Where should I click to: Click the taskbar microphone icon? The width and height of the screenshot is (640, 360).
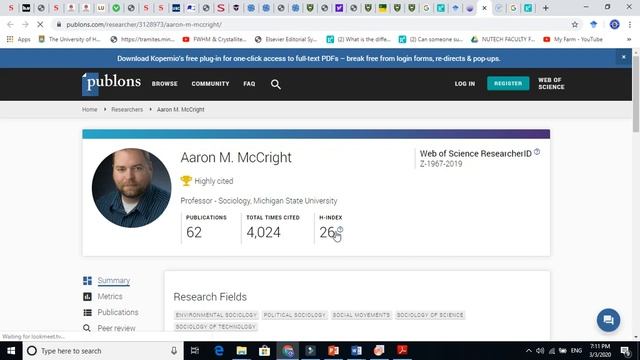(x=174, y=351)
